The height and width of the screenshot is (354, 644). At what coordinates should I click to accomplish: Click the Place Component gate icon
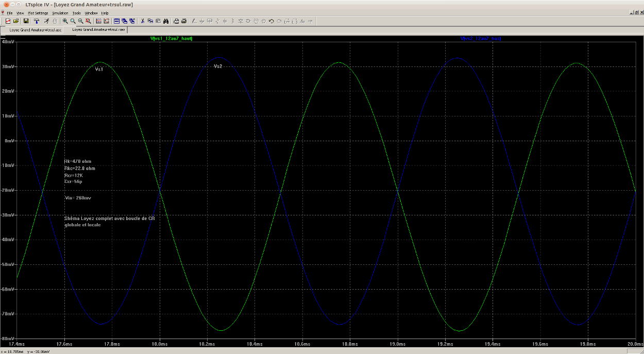(248, 21)
